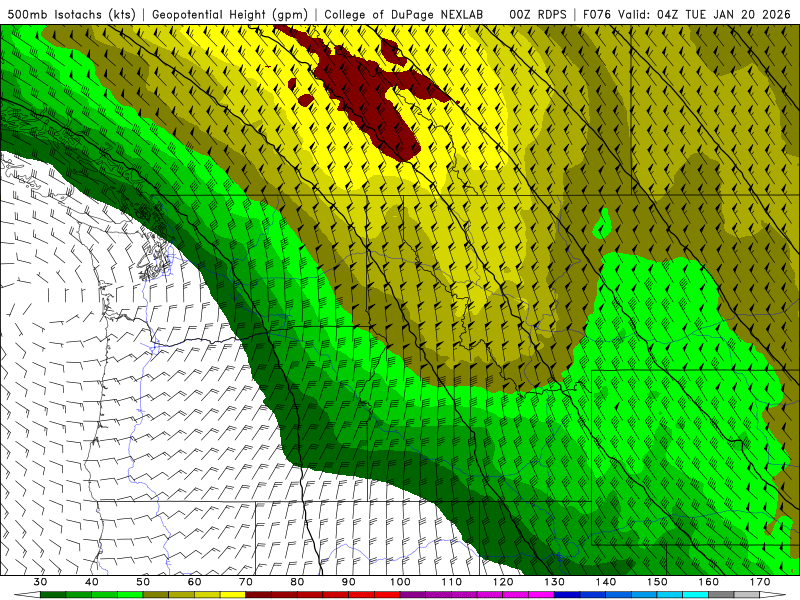Click the purple swatch starting at 100
This screenshot has height=600, width=800.
pos(413,595)
